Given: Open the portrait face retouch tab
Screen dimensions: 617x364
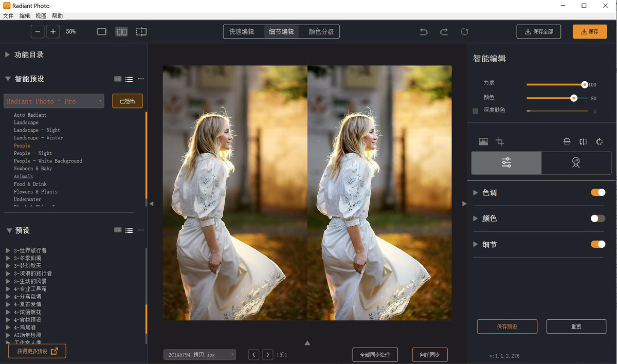Looking at the screenshot, I should (576, 162).
